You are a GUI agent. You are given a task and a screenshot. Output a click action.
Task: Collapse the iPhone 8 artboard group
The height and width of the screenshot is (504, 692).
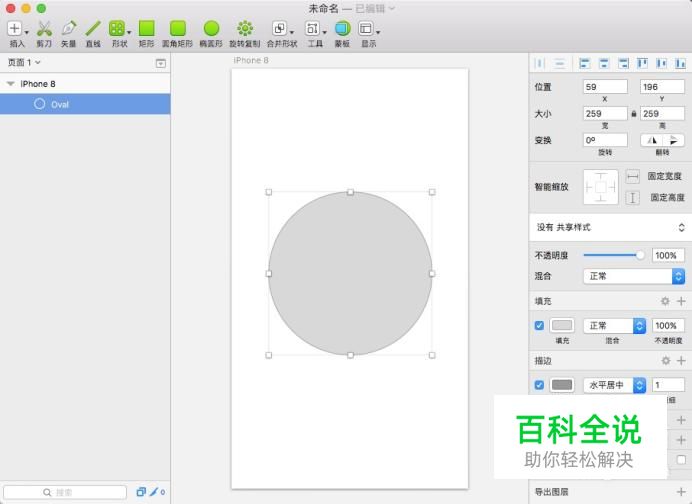tap(11, 84)
